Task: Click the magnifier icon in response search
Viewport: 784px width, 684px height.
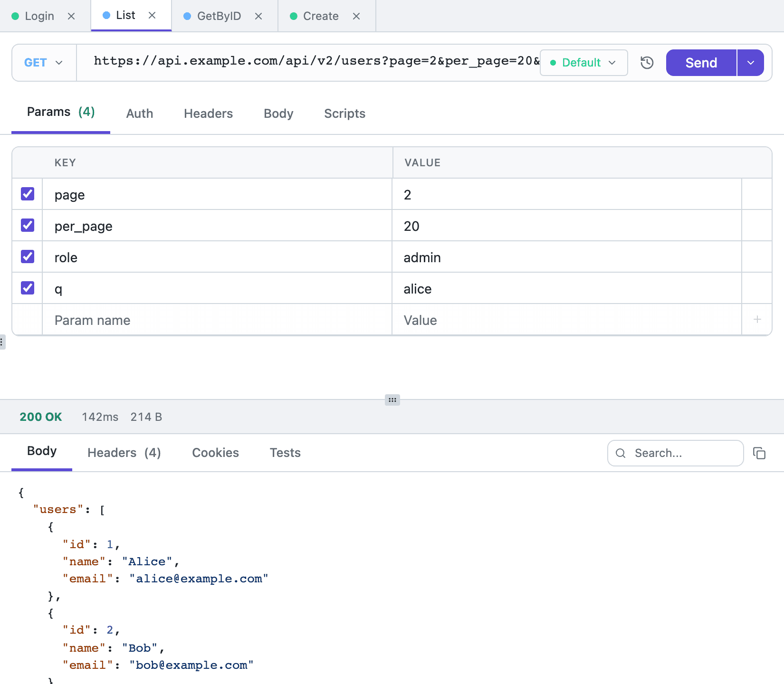Action: click(x=621, y=453)
